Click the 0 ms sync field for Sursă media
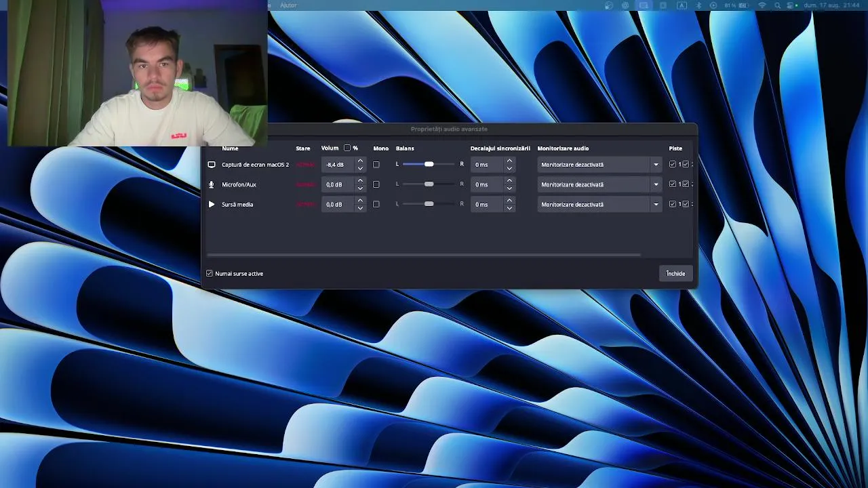The image size is (868, 488). [x=487, y=204]
